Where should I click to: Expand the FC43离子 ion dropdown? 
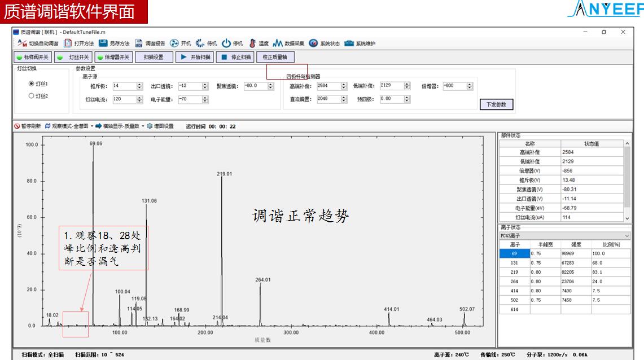coord(627,235)
